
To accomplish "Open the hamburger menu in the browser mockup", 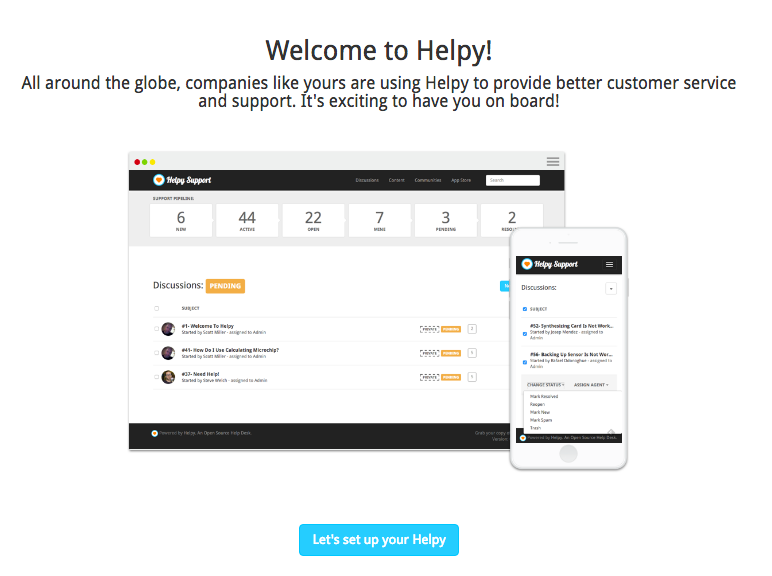I will (x=552, y=161).
